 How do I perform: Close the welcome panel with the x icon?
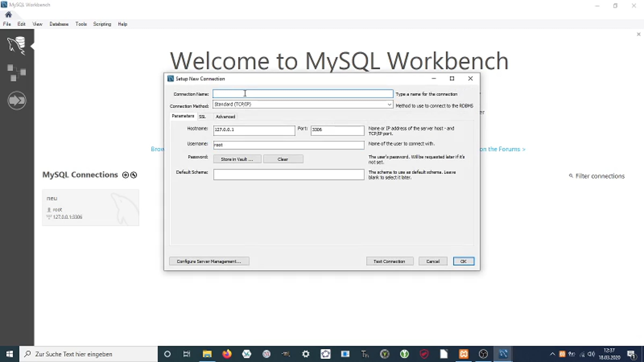click(x=639, y=34)
